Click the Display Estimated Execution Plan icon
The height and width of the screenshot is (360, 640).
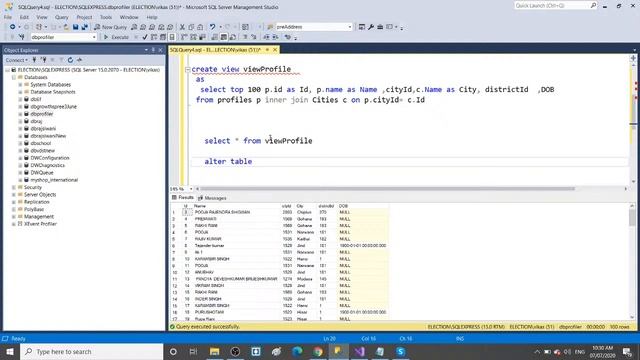pos(153,37)
